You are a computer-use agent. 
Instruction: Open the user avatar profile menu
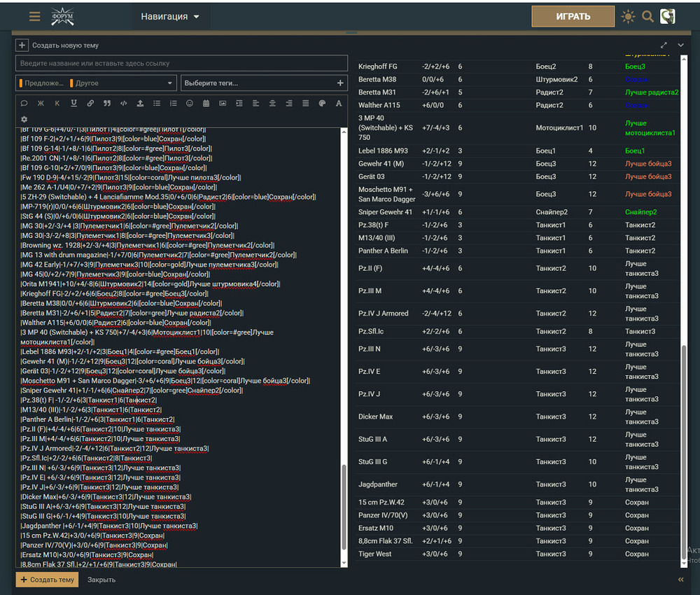668,17
